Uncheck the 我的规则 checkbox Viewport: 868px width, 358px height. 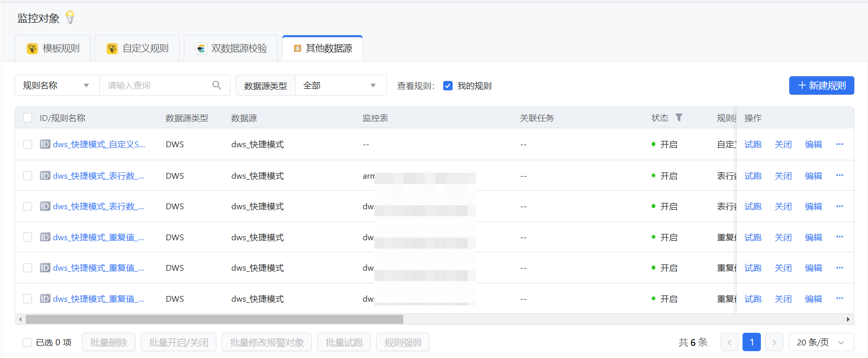tap(448, 86)
